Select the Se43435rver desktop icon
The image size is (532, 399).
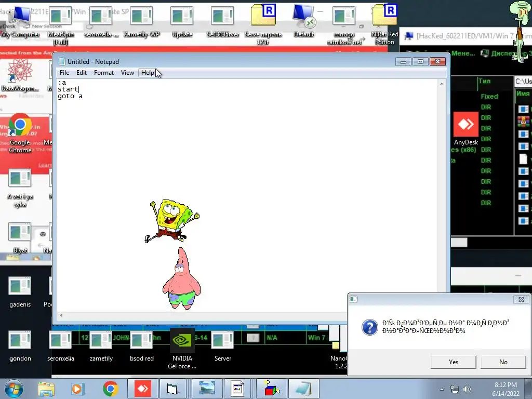[x=222, y=21]
